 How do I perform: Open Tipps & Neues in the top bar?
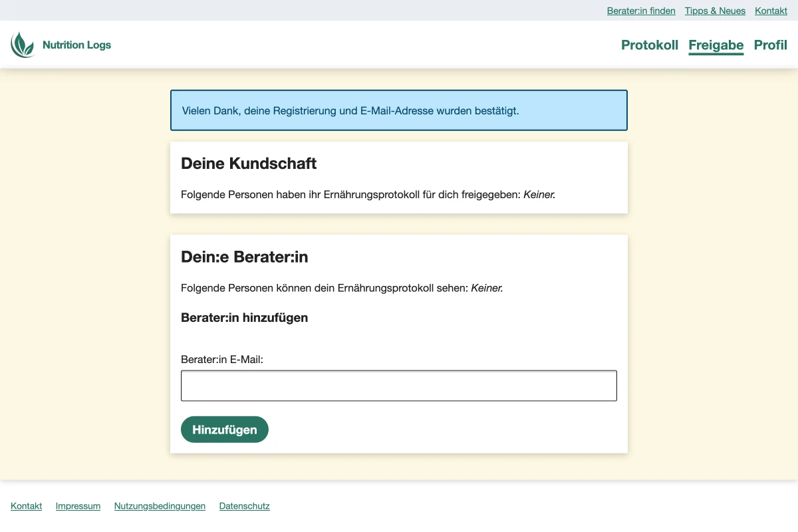pos(715,11)
